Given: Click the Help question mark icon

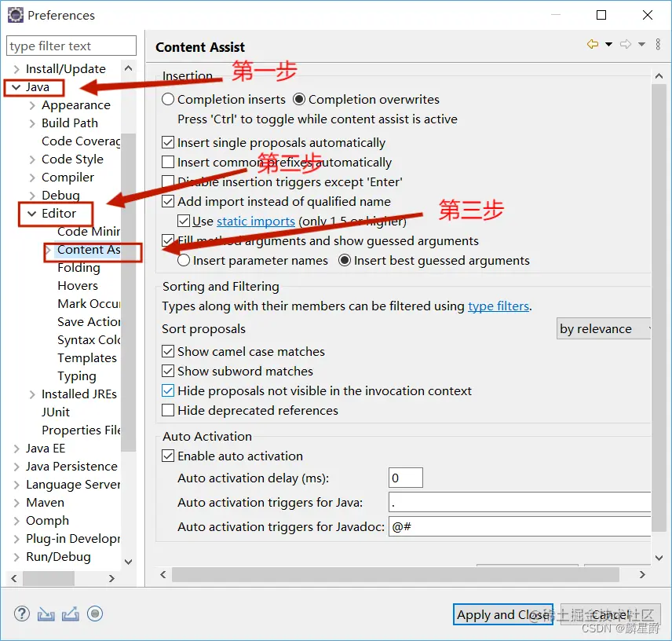Looking at the screenshot, I should click(x=21, y=614).
